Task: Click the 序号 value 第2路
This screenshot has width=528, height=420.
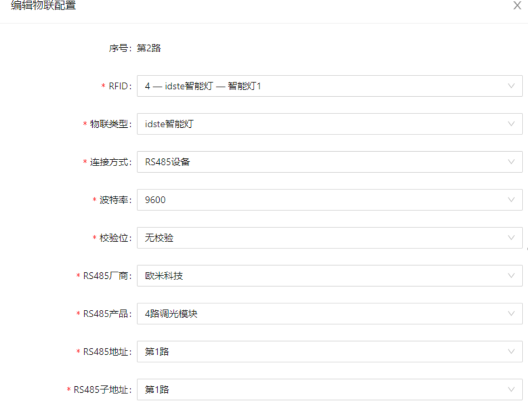Action: pos(149,48)
